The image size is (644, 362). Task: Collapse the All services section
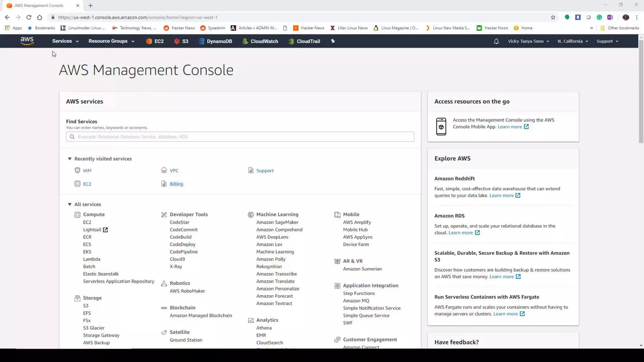click(70, 204)
